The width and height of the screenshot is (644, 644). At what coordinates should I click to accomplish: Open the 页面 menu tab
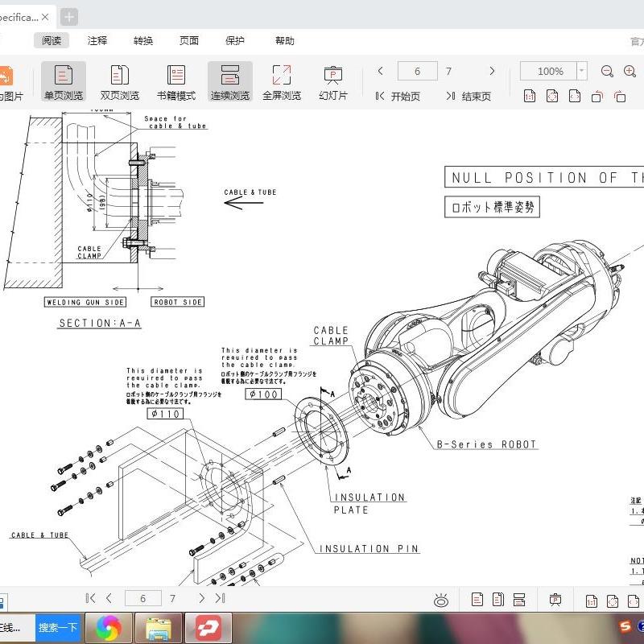tap(189, 40)
